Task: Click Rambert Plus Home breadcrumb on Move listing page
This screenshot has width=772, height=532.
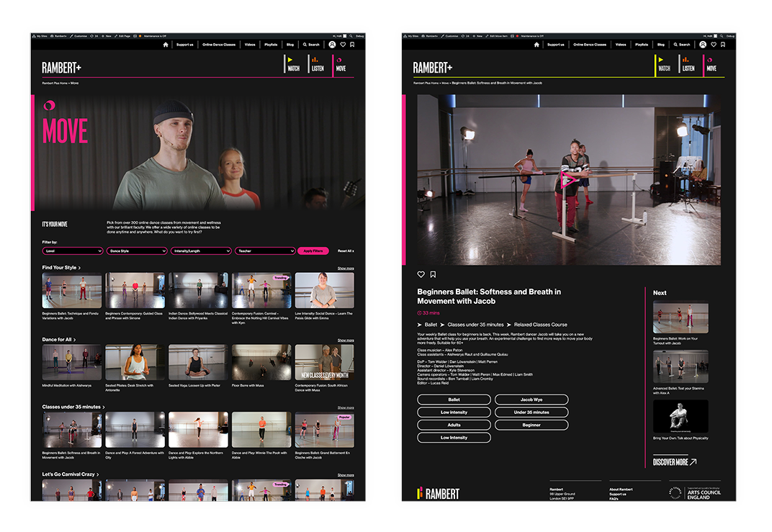Action: (54, 84)
